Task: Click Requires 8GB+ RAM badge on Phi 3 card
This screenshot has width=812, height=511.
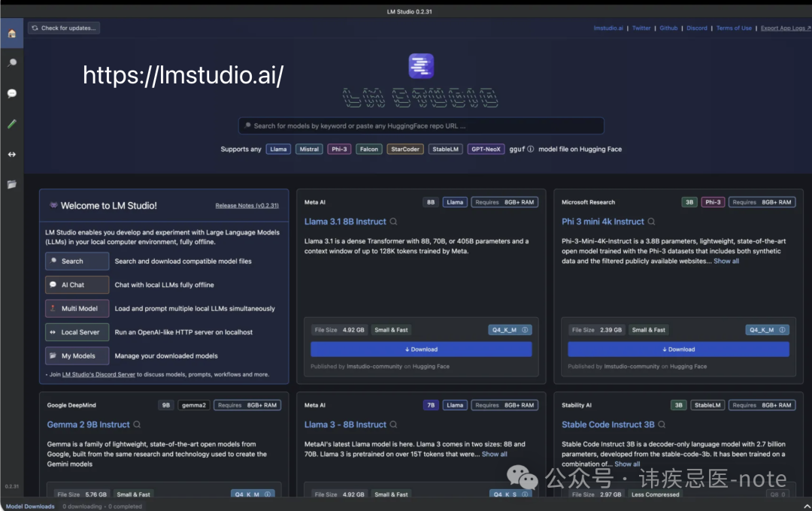Action: click(762, 202)
